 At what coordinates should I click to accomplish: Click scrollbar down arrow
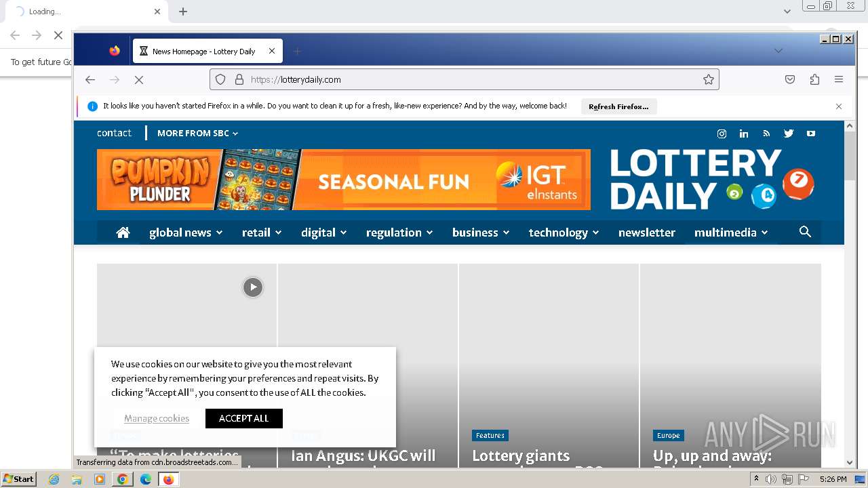click(850, 462)
